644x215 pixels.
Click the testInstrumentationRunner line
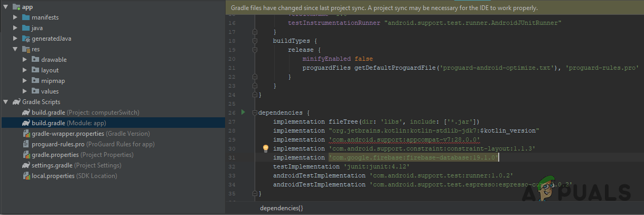tap(424, 23)
